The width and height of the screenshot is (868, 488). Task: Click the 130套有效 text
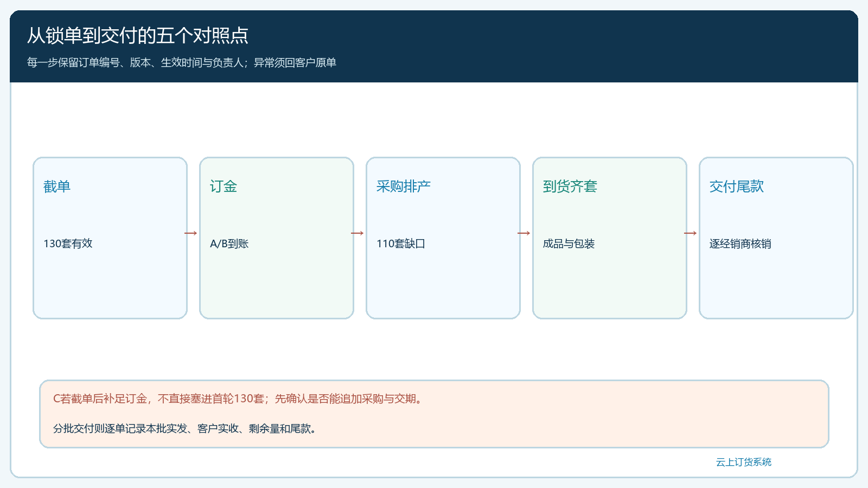tap(68, 244)
